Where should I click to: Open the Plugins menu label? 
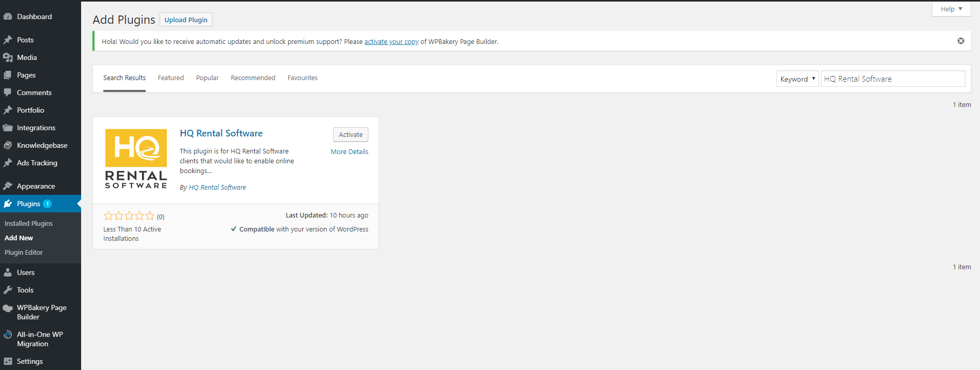(x=28, y=204)
